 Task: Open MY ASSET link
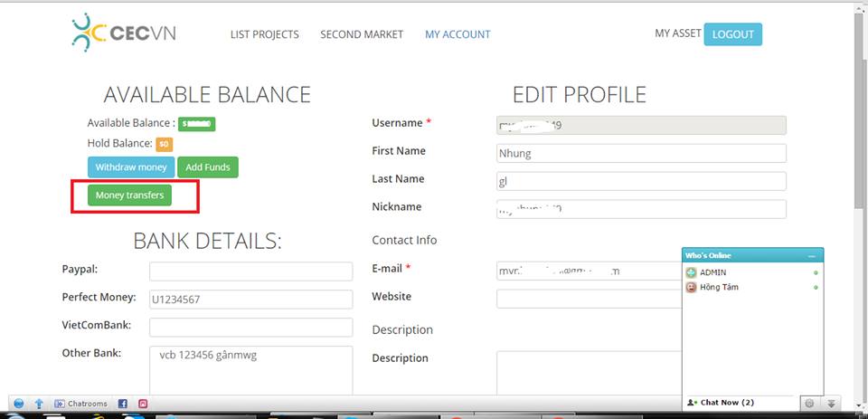678,33
